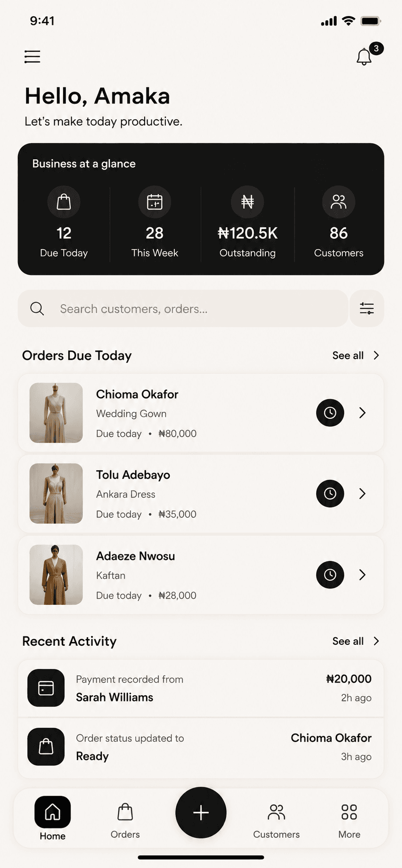402x868 pixels.
Task: Focus the Search customers, orders field
Action: [x=183, y=308]
